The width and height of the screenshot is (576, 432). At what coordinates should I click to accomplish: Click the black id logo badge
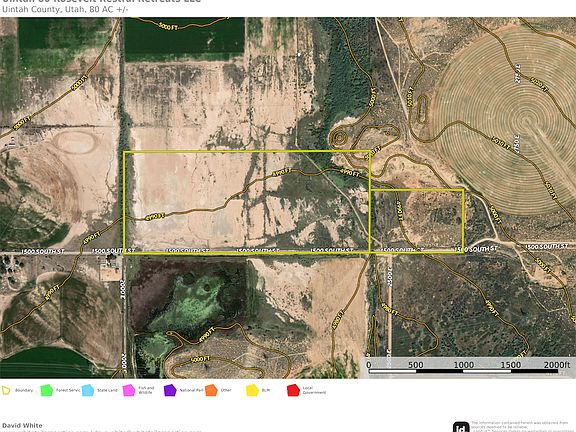[461, 427]
